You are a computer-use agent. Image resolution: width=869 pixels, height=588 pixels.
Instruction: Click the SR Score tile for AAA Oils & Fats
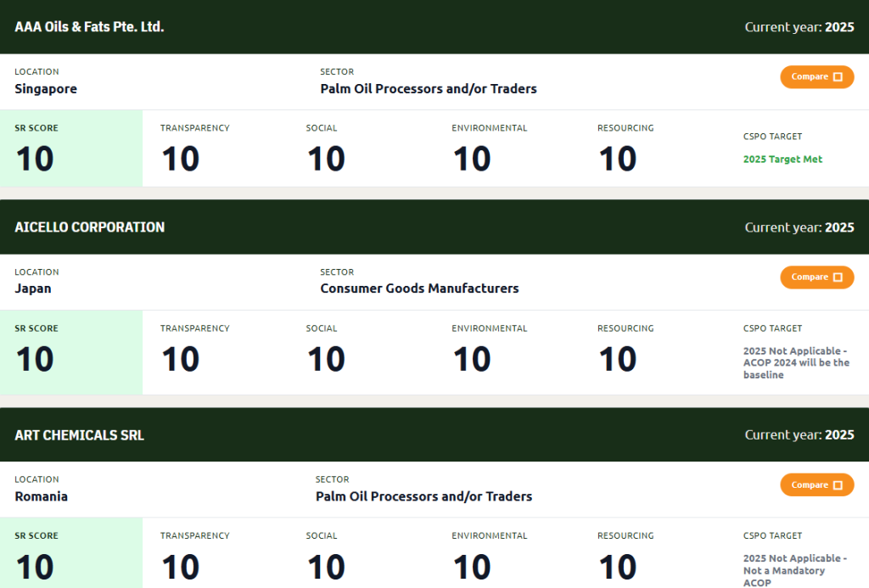point(71,148)
